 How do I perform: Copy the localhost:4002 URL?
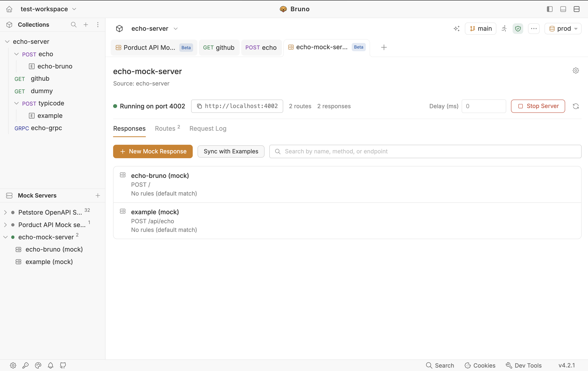[237, 106]
